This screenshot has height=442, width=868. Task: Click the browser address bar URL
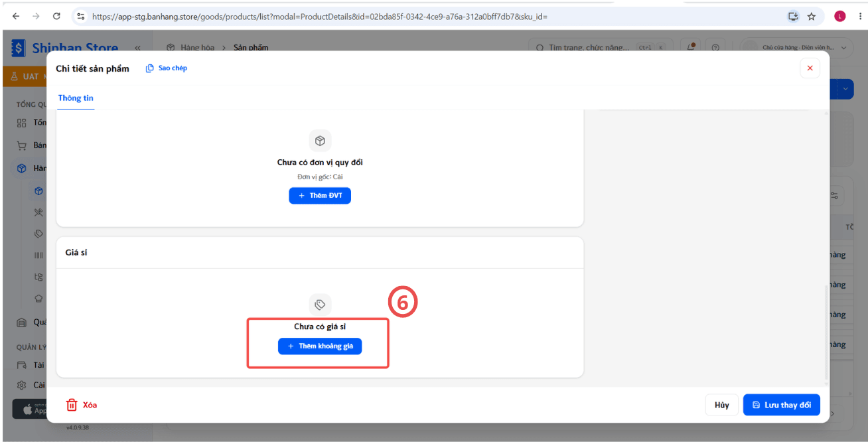coord(320,16)
